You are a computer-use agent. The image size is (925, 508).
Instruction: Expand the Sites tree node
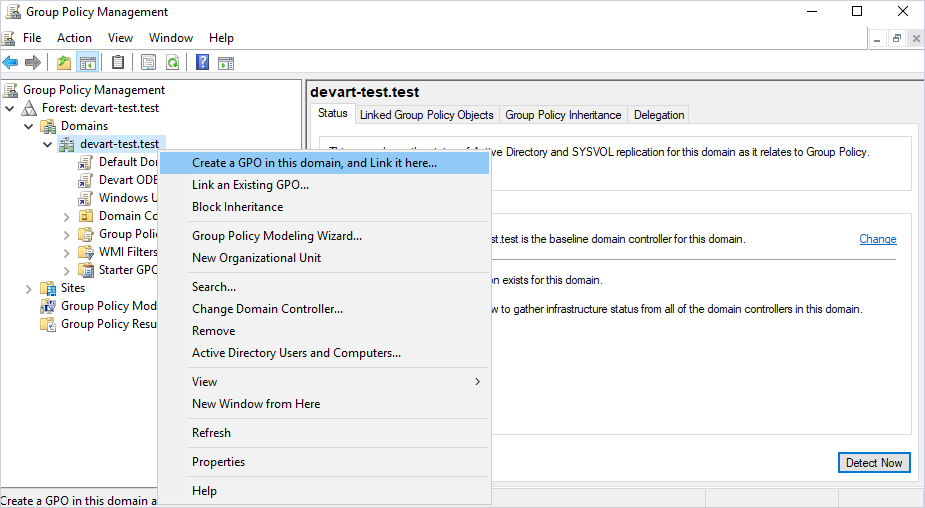point(29,288)
